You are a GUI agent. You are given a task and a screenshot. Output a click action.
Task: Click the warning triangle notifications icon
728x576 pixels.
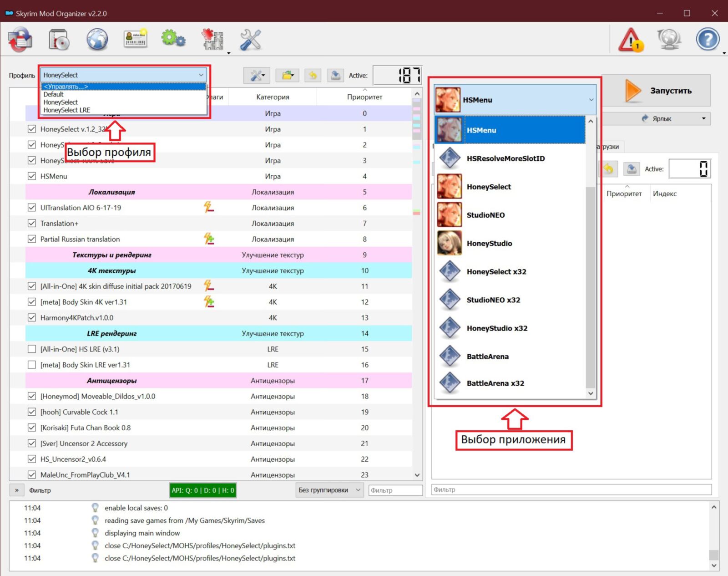[631, 40]
